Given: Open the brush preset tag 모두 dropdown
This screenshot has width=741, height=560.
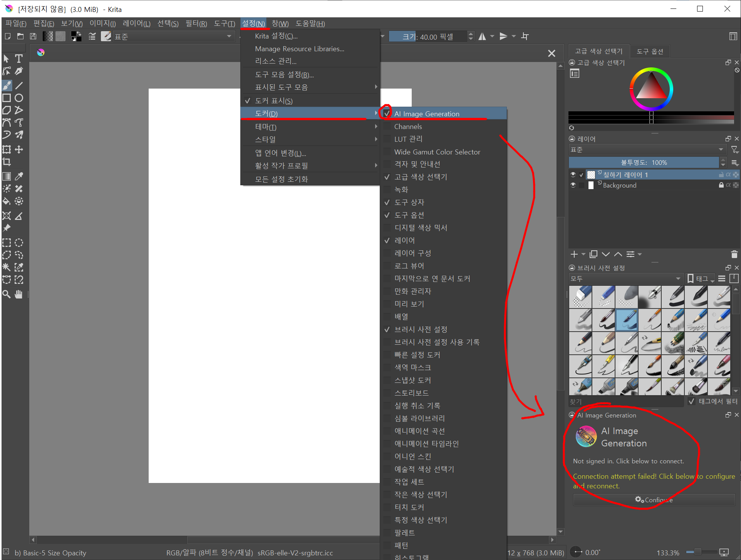Looking at the screenshot, I should tap(625, 278).
